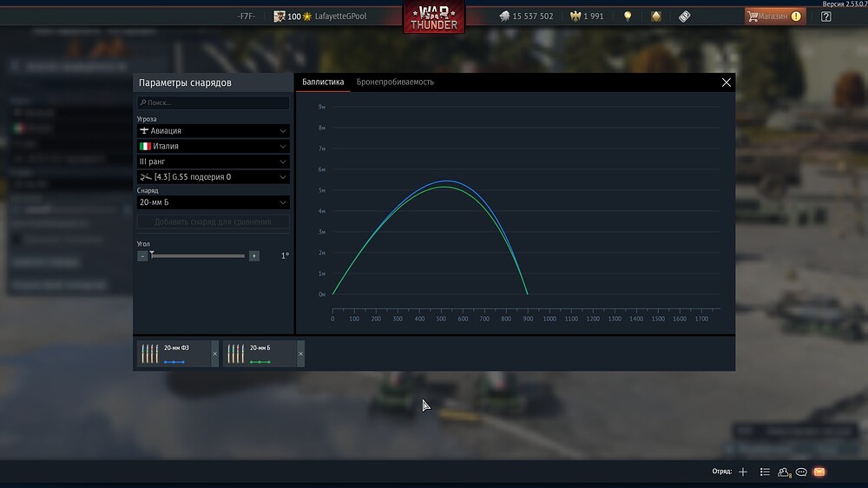Open the squad list icon

pyautogui.click(x=765, y=472)
